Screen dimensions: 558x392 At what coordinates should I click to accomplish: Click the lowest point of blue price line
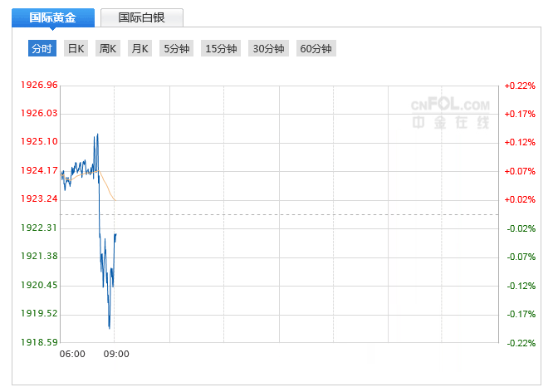coord(110,328)
